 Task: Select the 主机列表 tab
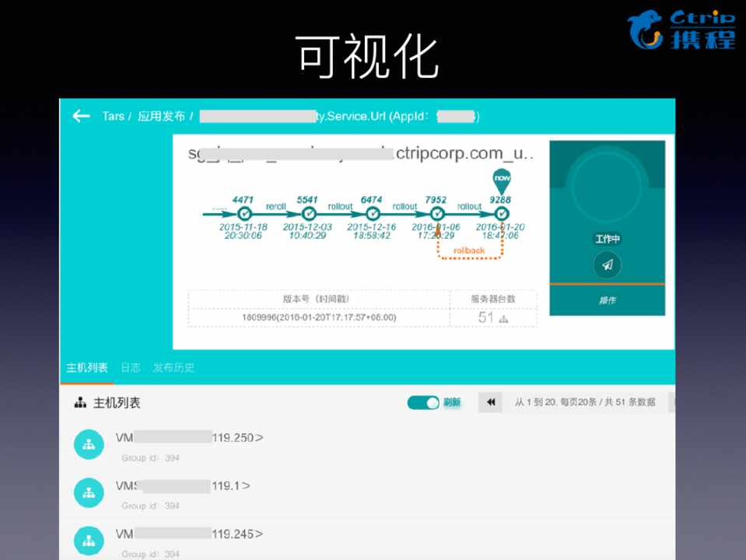click(x=87, y=368)
